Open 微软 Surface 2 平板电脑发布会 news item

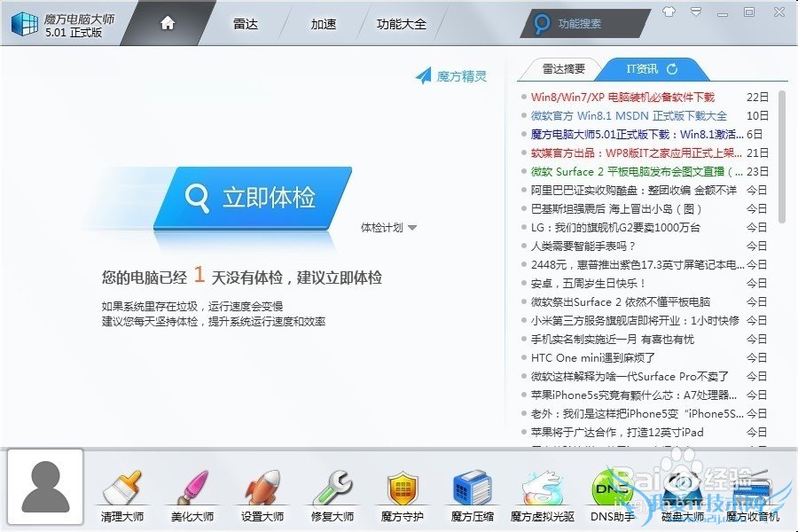pyautogui.click(x=638, y=171)
